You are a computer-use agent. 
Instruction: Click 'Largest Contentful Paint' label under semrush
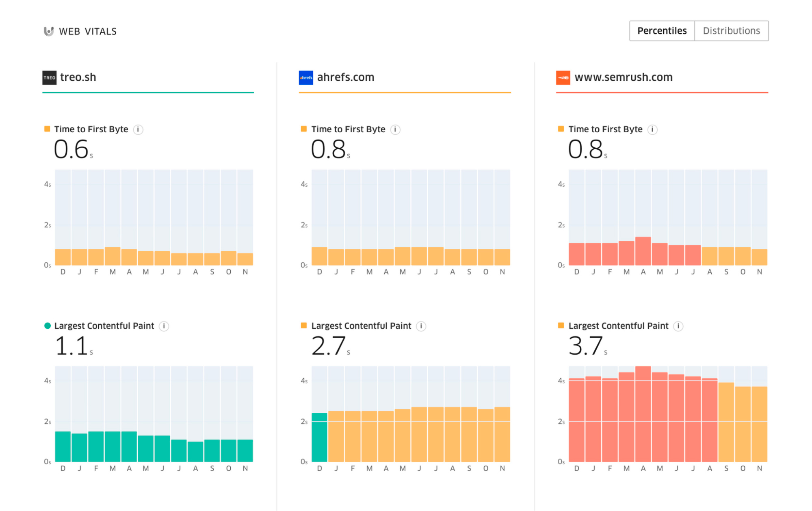618,326
